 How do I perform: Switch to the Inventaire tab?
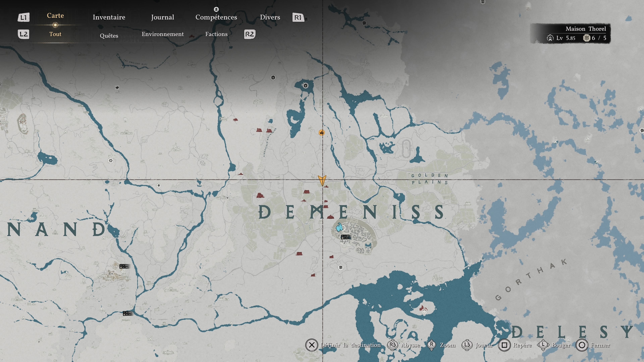click(109, 17)
